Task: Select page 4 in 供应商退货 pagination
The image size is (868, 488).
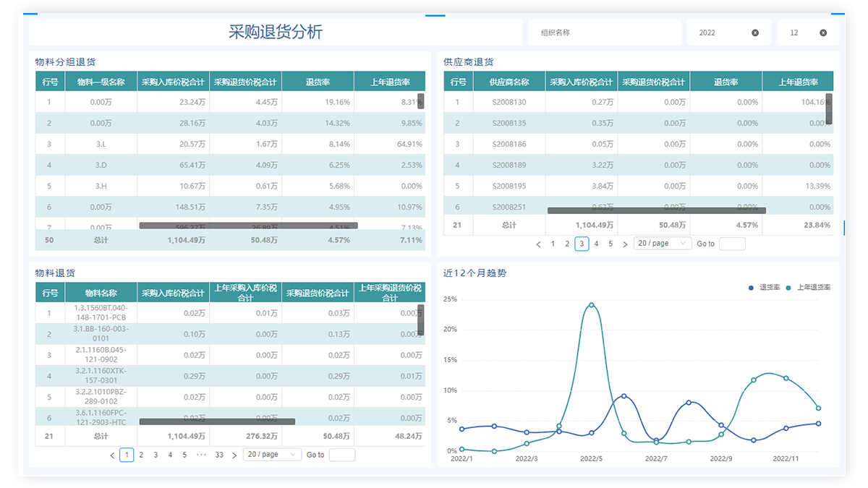Action: (596, 244)
